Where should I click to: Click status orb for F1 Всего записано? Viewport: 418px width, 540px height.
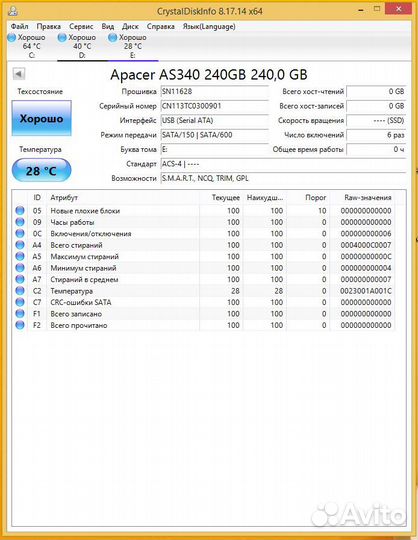pos(20,314)
